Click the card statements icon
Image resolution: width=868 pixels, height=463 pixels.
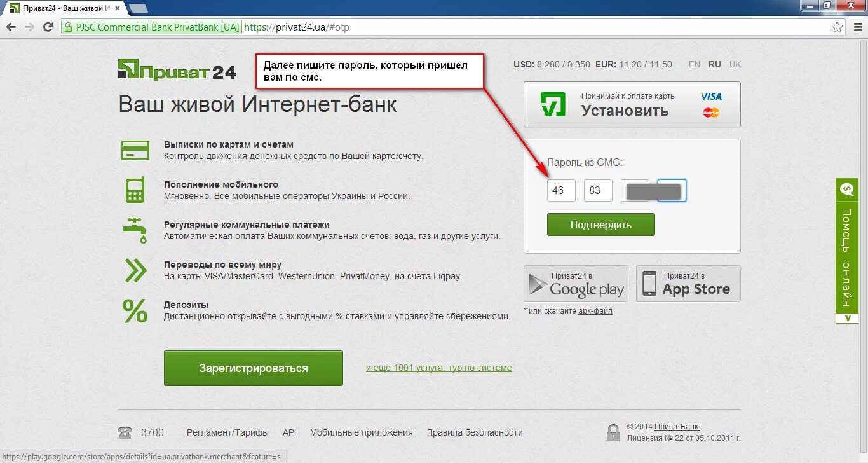(x=135, y=151)
